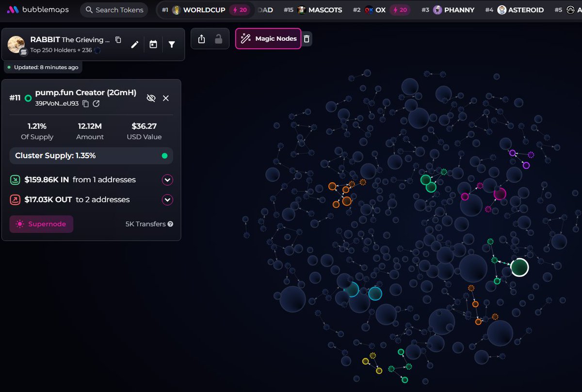
Task: Open the #3 PHANNY trending token
Action: point(448,10)
